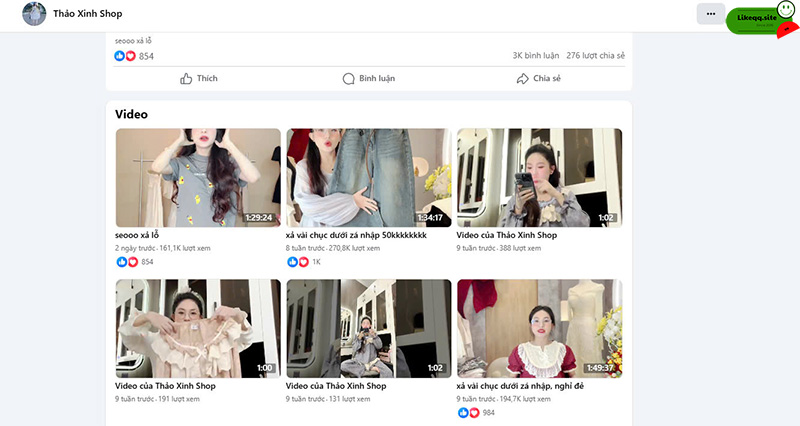Open the 1:00 pink blouse video thumbnail
The image size is (800, 426).
[198, 329]
